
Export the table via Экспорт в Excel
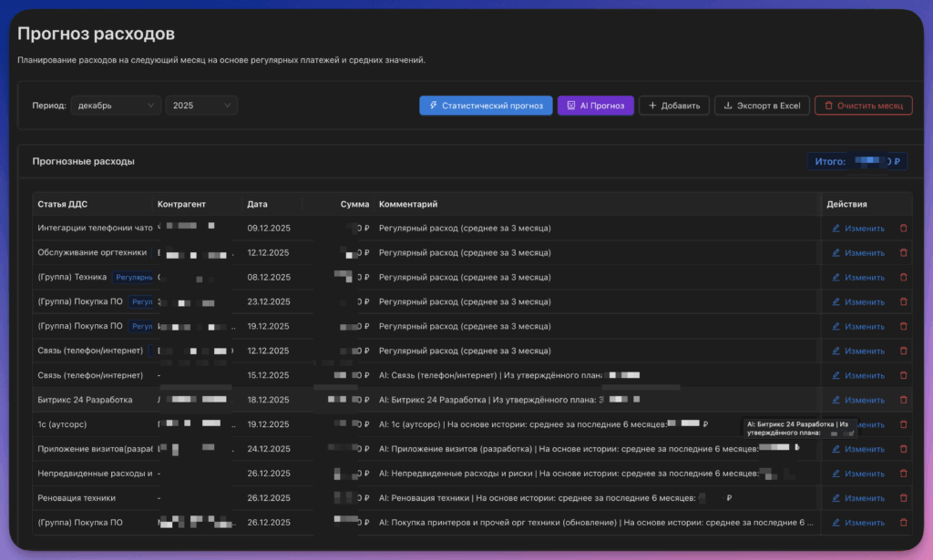(762, 106)
